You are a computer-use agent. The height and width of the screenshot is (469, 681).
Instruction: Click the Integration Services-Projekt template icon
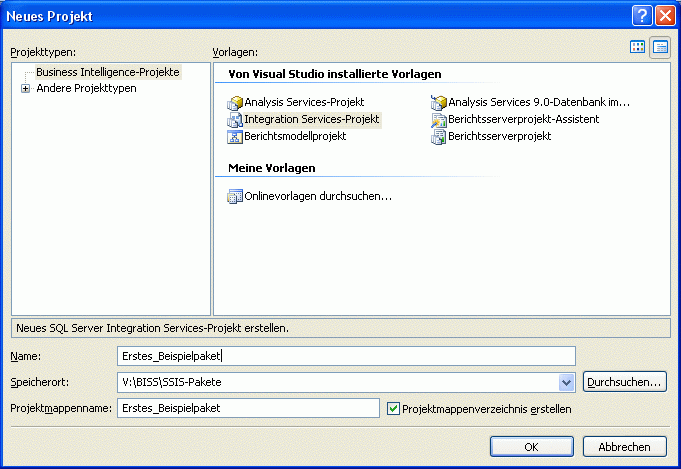[235, 119]
